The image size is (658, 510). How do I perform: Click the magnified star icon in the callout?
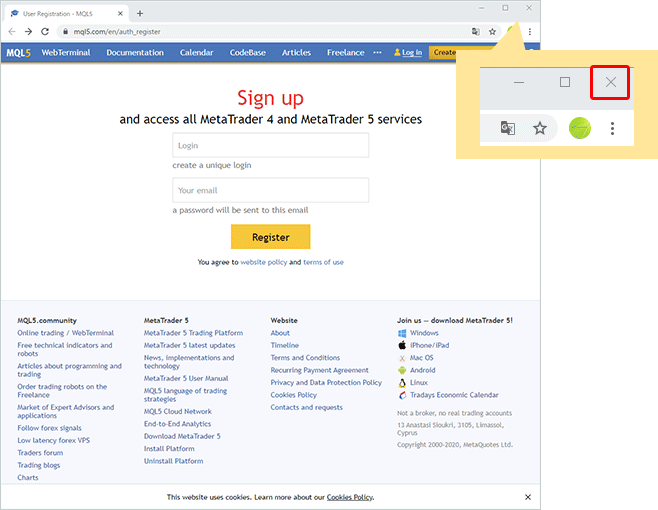click(x=540, y=128)
